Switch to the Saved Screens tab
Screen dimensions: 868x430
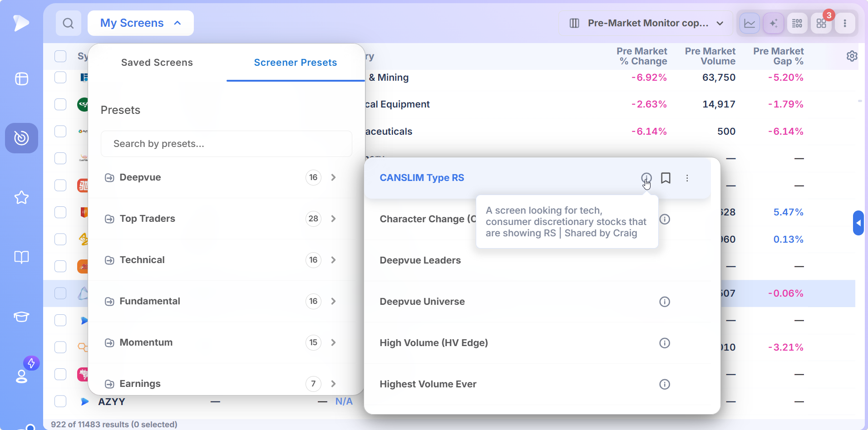click(x=157, y=63)
